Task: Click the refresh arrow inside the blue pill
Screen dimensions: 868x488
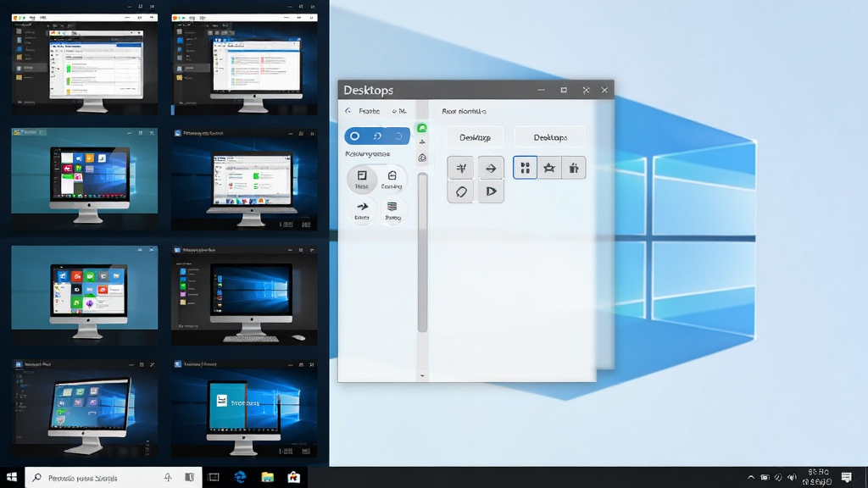Action: pyautogui.click(x=377, y=136)
